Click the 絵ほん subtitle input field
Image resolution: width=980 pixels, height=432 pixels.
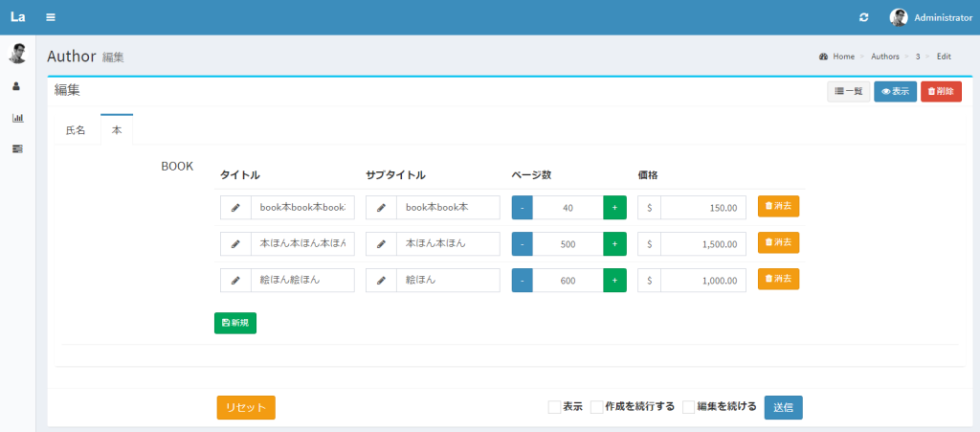click(447, 281)
